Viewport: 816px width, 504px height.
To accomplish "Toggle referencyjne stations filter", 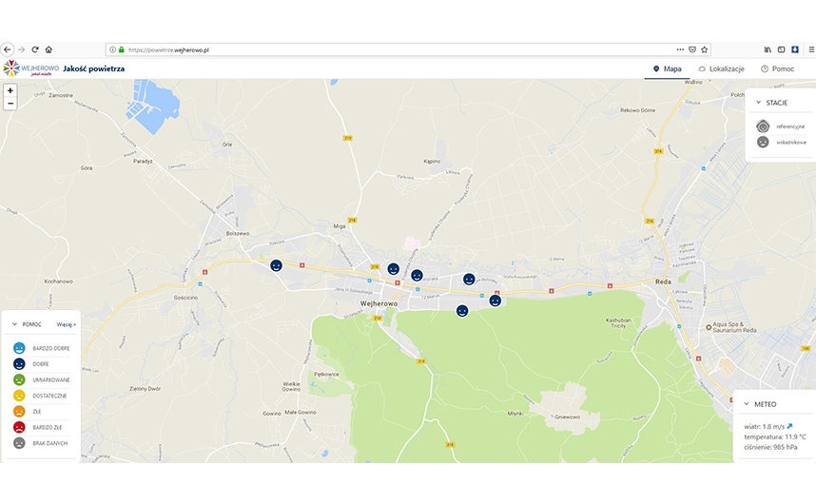I will pos(763,126).
